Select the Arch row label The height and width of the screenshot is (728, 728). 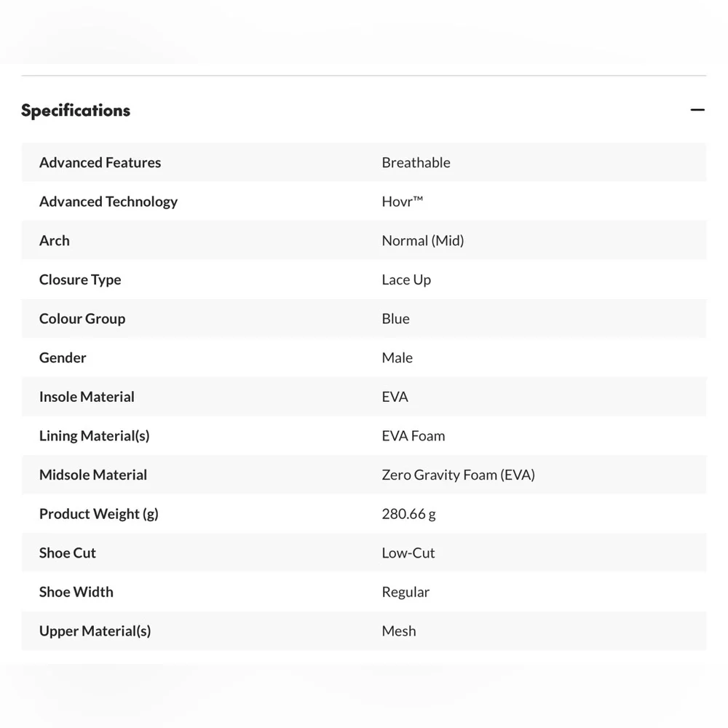click(55, 240)
